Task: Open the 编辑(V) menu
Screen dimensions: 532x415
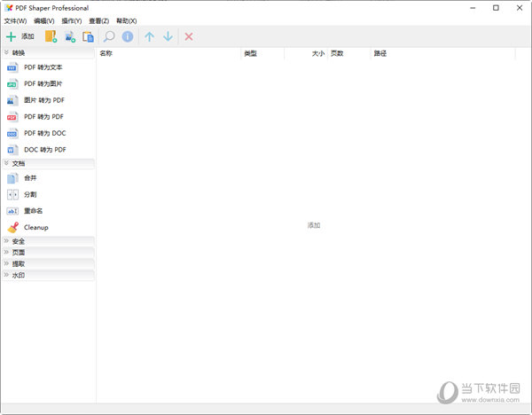Action: coord(44,21)
